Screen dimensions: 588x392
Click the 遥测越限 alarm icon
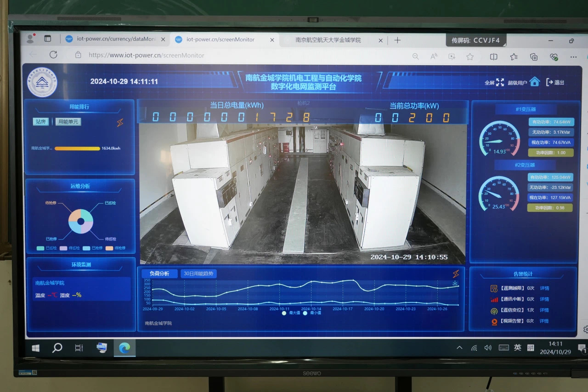(x=494, y=289)
